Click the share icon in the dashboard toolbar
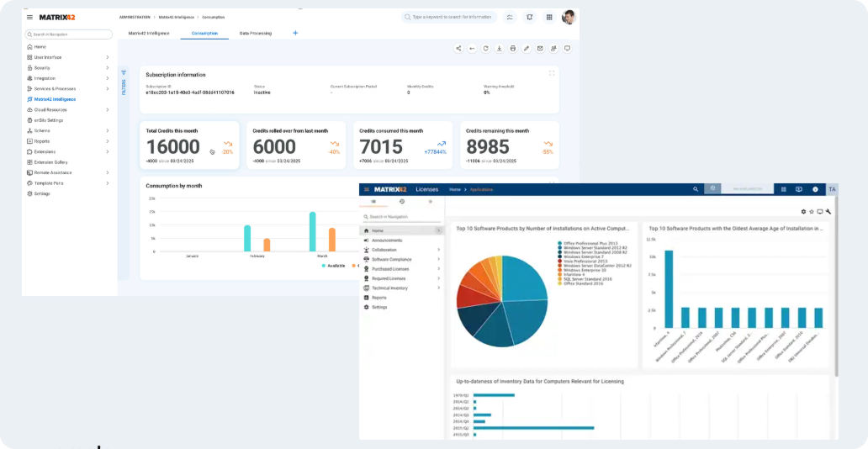 [458, 49]
